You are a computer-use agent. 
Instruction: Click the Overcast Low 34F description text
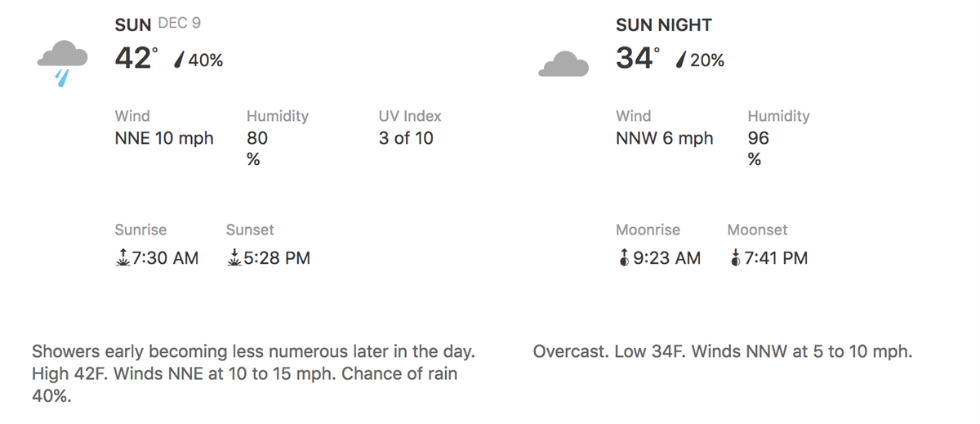(x=723, y=352)
